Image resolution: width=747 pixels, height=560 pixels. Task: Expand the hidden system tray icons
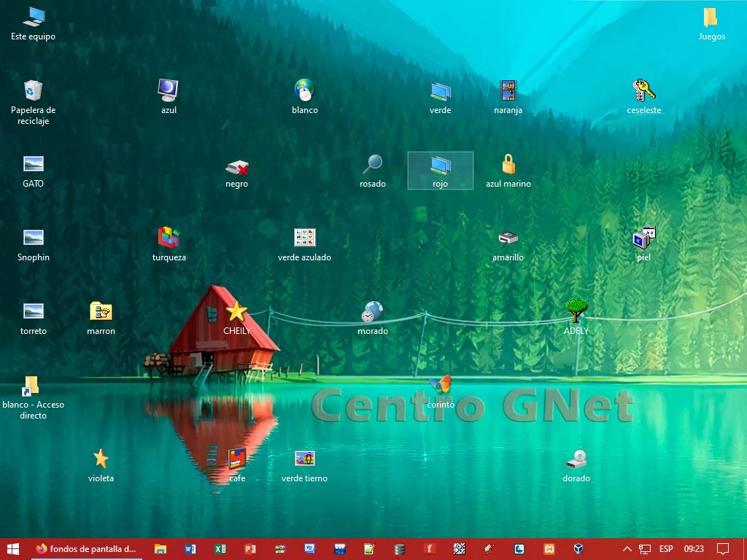(627, 549)
